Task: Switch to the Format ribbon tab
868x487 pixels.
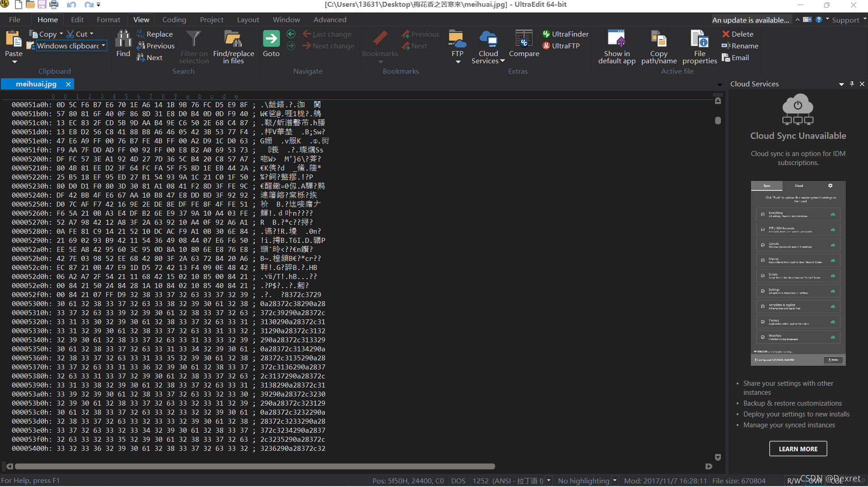Action: [108, 19]
